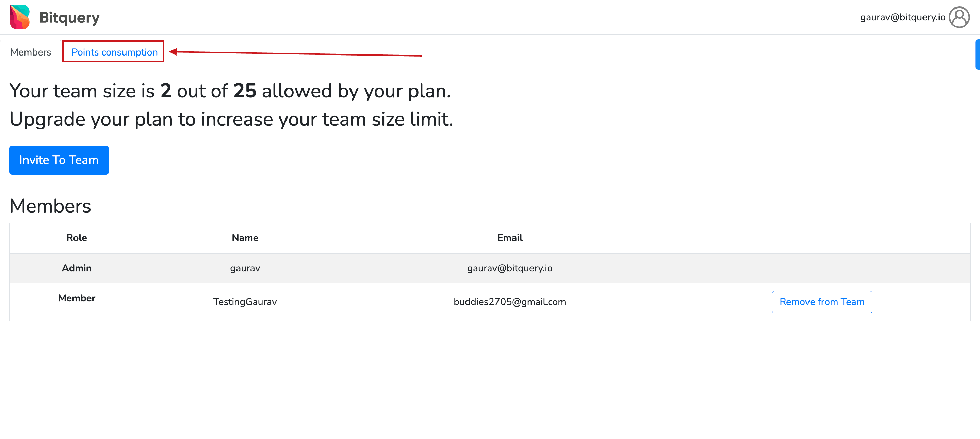Click the TestingGaurav name cell
The width and height of the screenshot is (980, 439).
245,302
